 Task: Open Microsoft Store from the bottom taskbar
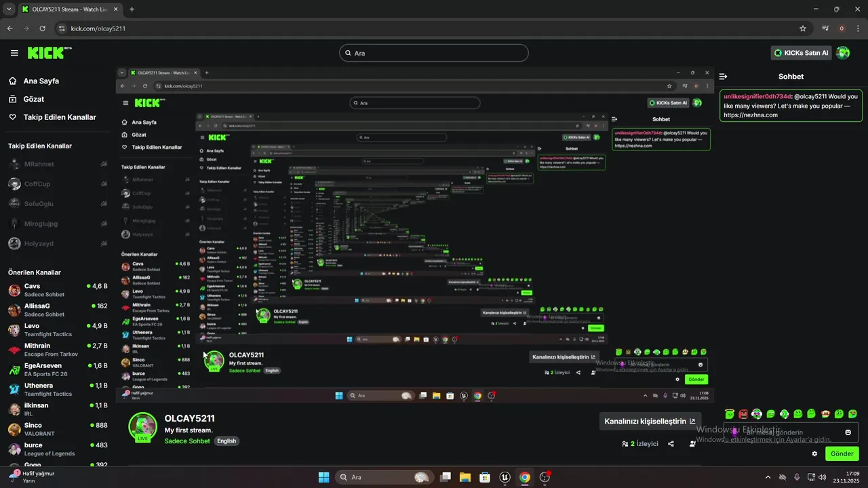pos(485,477)
